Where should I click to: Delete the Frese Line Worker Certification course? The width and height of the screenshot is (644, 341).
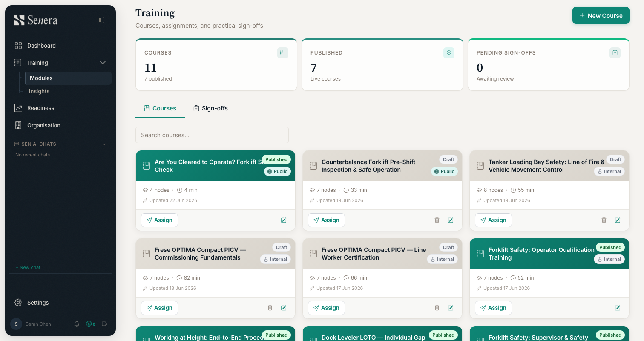coord(437,308)
